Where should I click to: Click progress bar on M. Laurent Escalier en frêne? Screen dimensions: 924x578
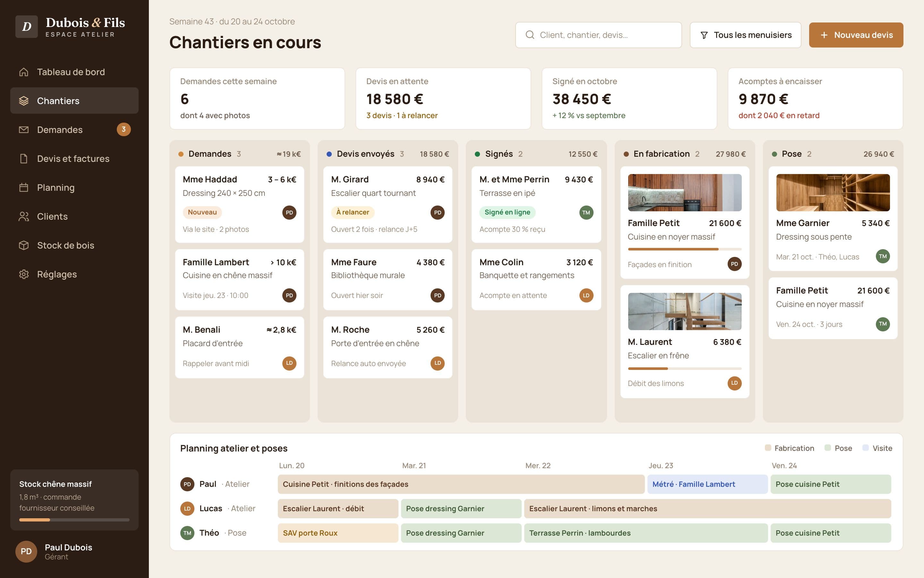685,369
